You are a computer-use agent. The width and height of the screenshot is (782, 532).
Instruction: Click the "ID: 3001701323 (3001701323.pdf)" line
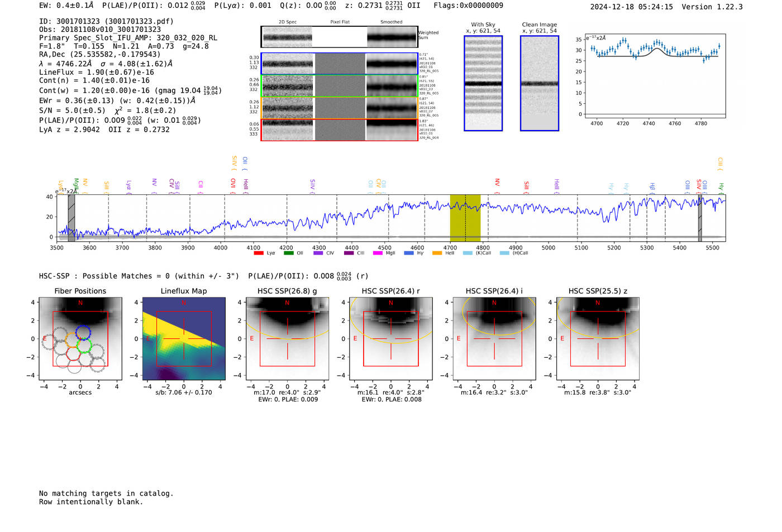coord(106,21)
